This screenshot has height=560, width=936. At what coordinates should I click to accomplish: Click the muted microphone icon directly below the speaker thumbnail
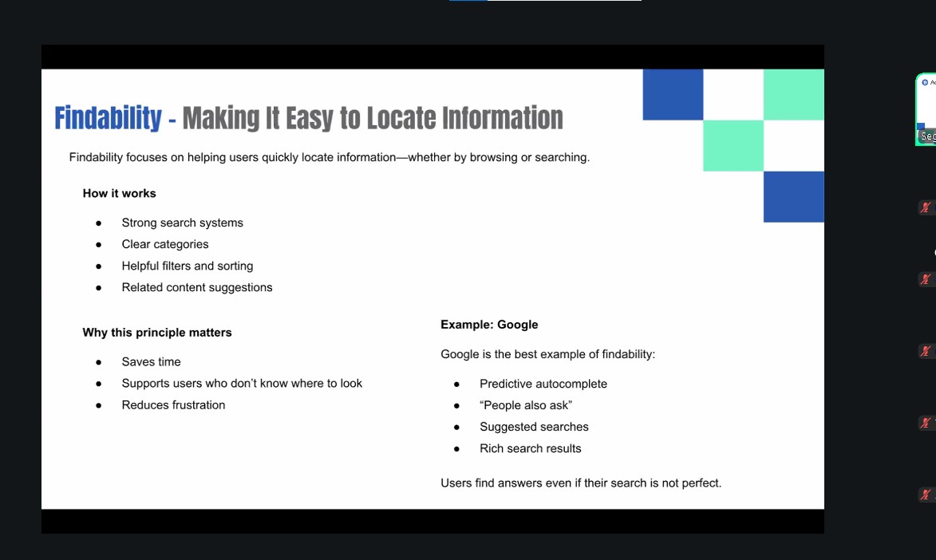[x=926, y=207]
